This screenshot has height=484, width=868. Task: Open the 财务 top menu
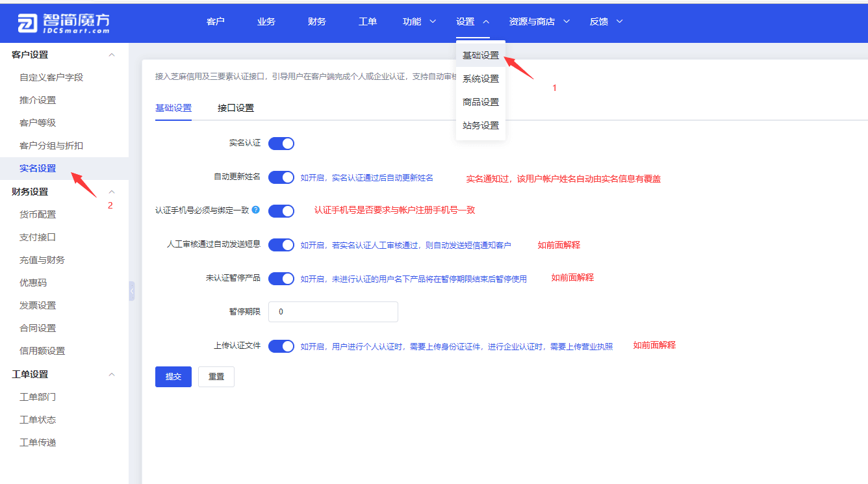317,21
